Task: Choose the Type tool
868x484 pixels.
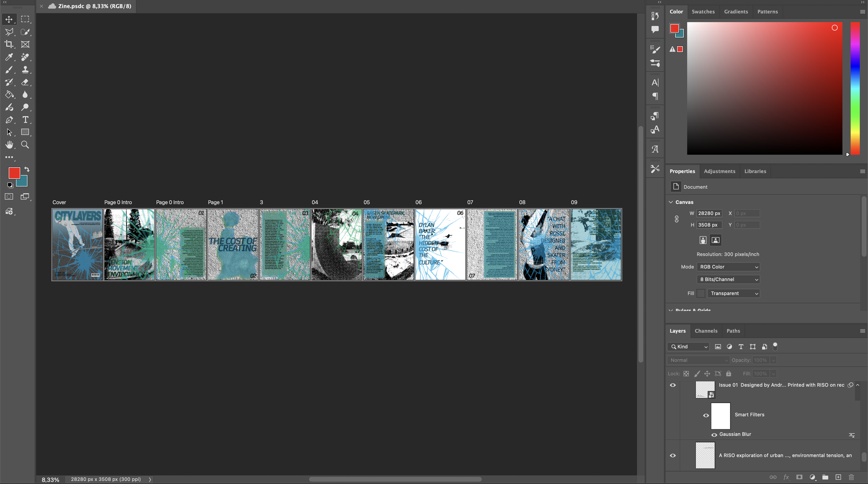Action: pyautogui.click(x=25, y=120)
